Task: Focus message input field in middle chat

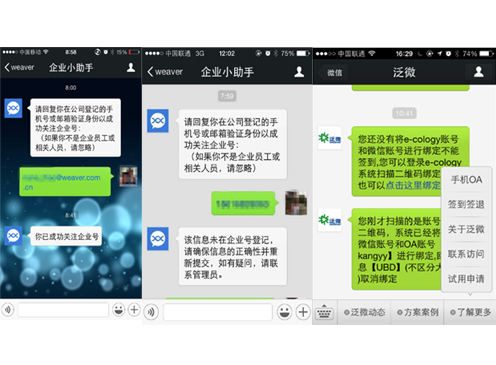Action: point(218,313)
